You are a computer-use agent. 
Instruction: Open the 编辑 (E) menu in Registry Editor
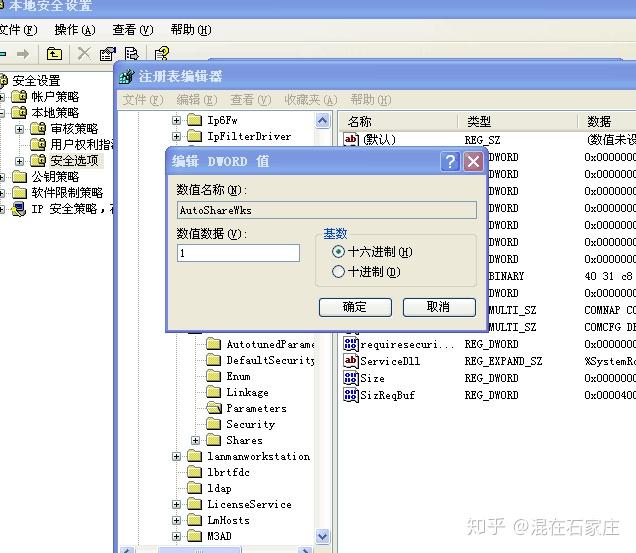pos(197,100)
